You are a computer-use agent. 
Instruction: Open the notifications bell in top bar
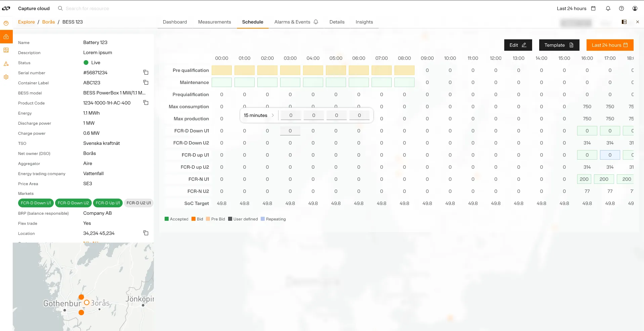coord(608,8)
